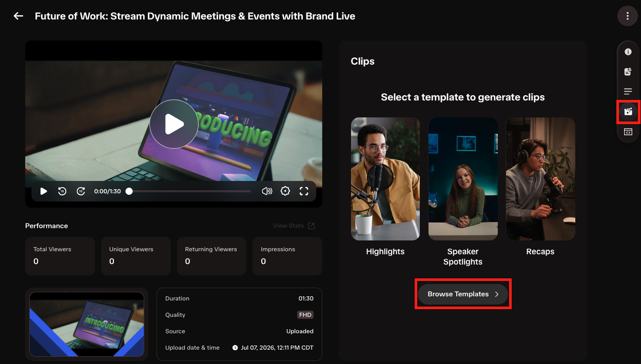Click the 0:00/1:30 time display

point(107,191)
